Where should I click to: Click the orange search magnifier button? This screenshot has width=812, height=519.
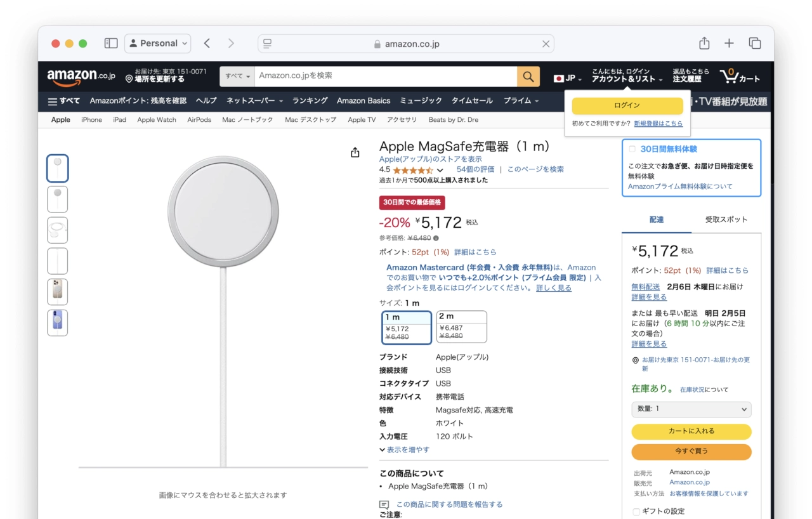point(528,77)
